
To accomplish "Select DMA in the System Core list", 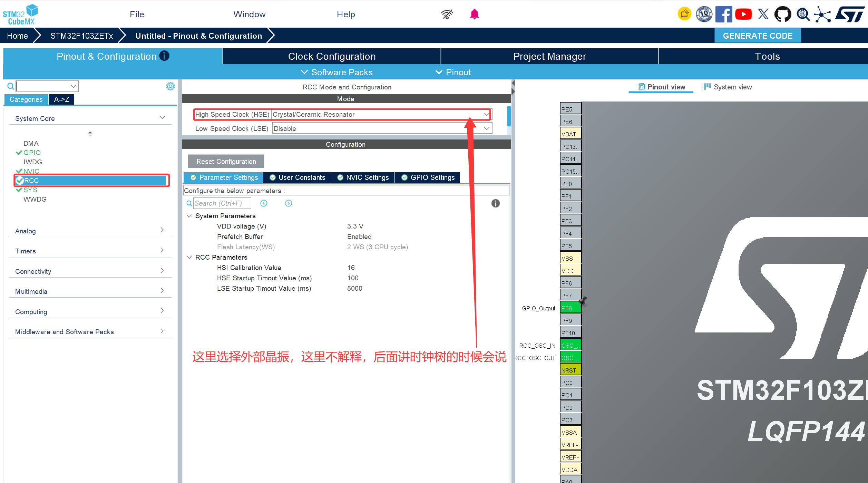I will [31, 143].
